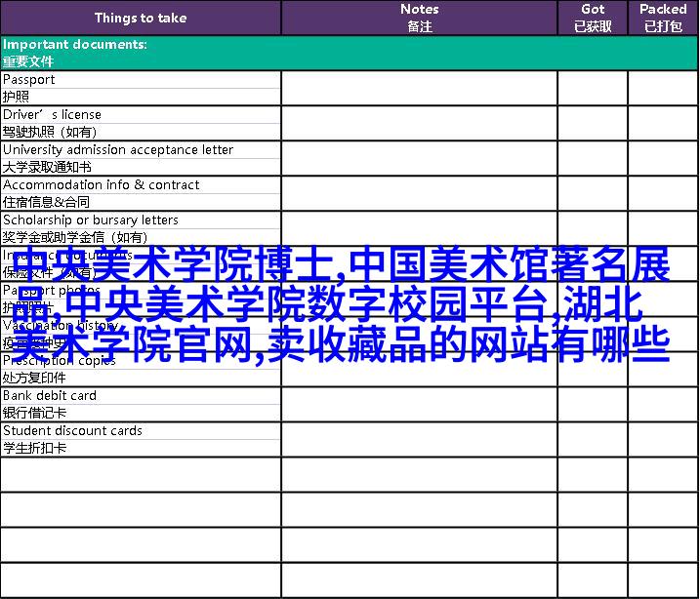The height and width of the screenshot is (599, 700).
Task: Click the '住宿信息&合同' cell
Action: (141, 202)
